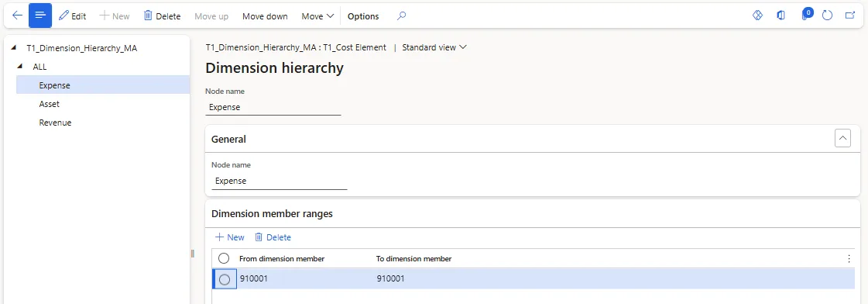Screen dimensions: 868x304
Task: Select the 910001 row radio circle
Action: (x=225, y=279)
